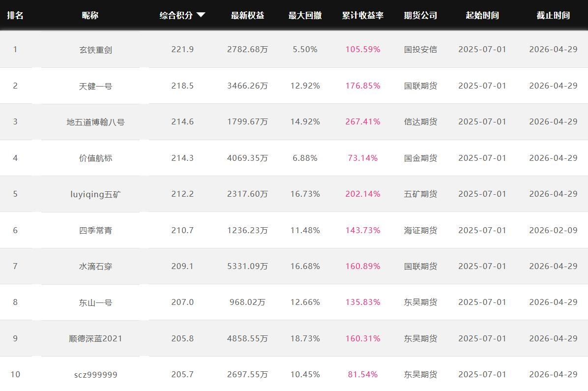Screen dimensions: 588x391
Task: Open 东山一号 account page
Action: [95, 302]
